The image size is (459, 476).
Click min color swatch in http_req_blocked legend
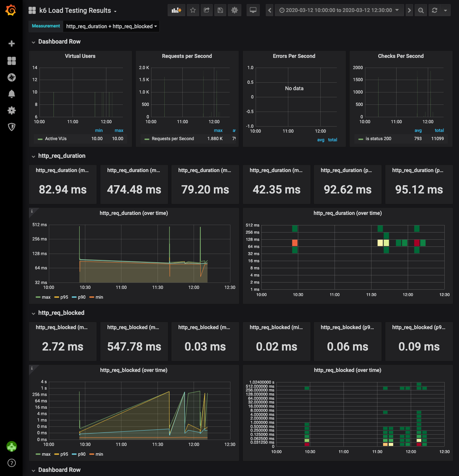[x=92, y=454]
